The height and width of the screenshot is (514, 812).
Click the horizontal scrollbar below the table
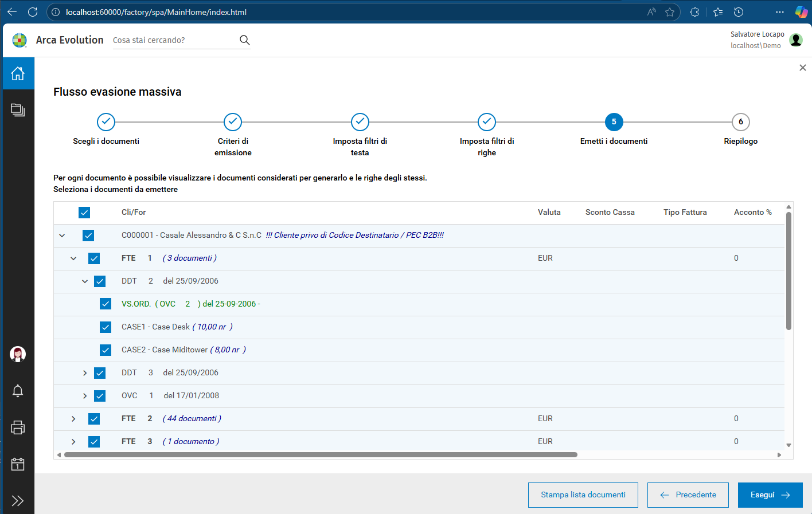[321, 454]
